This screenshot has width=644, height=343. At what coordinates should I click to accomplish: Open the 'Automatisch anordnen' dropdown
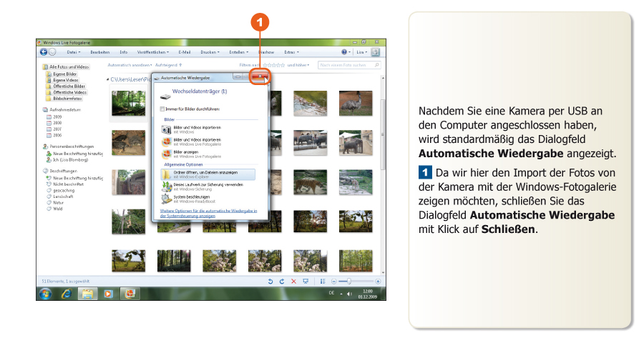130,65
